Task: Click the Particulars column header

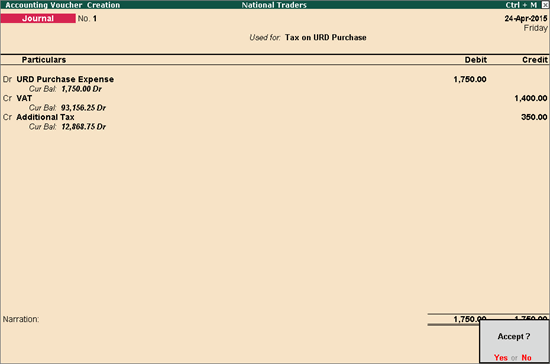Action: pos(44,60)
